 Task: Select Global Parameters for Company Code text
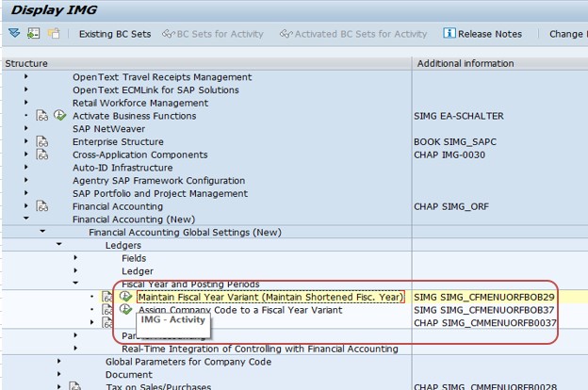pos(188,362)
